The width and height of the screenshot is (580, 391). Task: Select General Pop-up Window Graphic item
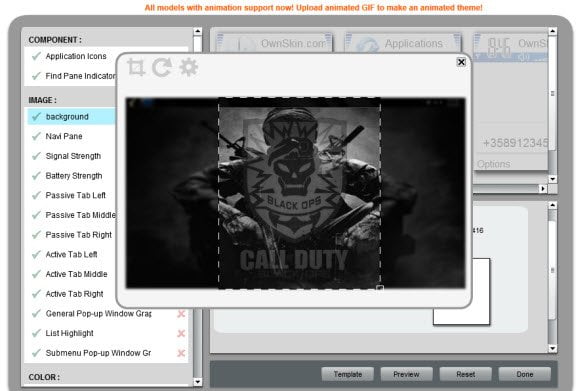tap(98, 314)
